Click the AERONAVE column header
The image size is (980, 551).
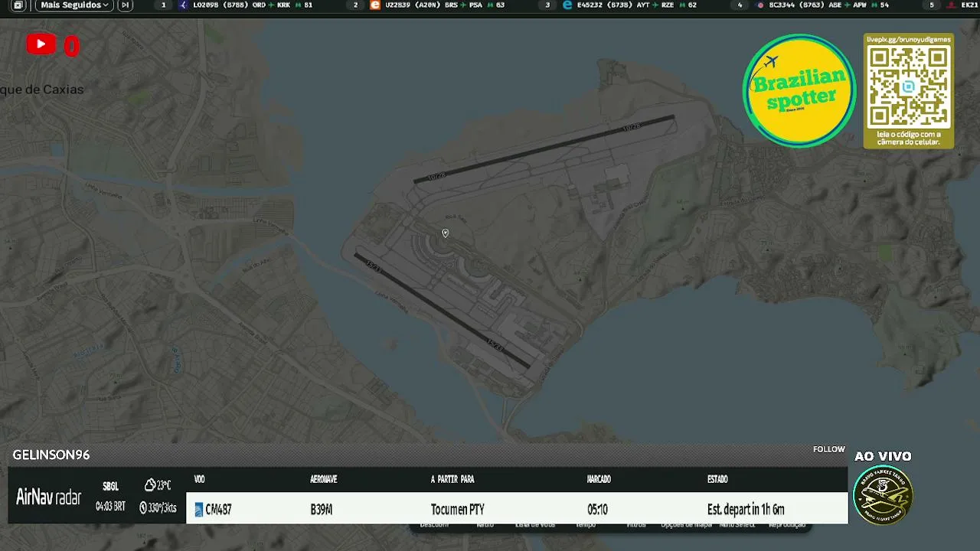tap(324, 479)
